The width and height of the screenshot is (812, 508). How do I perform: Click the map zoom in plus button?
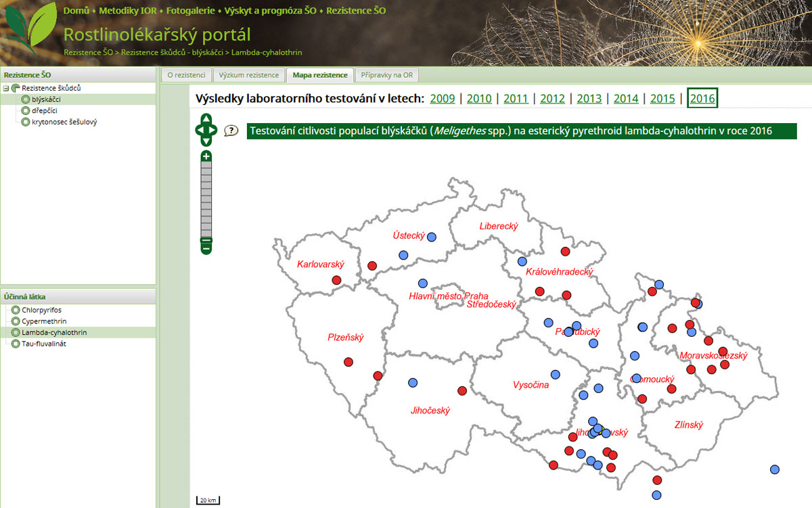coord(206,156)
